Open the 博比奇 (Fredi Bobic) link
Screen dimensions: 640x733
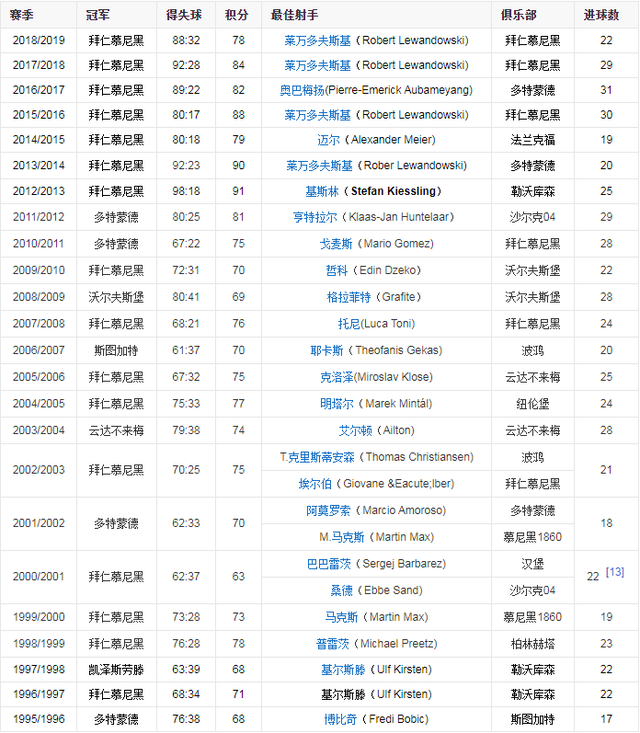(x=341, y=719)
